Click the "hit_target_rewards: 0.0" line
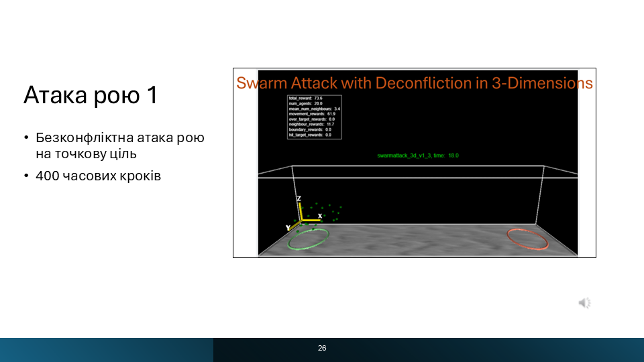This screenshot has height=362, width=644. tap(310, 135)
